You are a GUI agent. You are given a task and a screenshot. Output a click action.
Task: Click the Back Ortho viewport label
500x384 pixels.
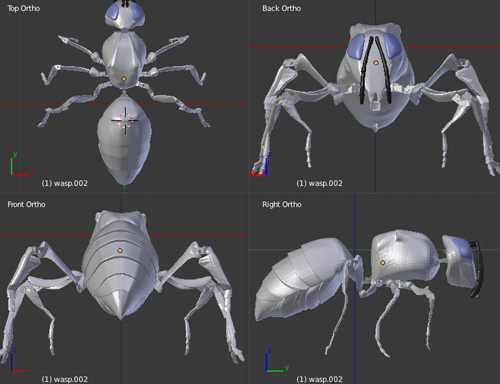tap(281, 8)
